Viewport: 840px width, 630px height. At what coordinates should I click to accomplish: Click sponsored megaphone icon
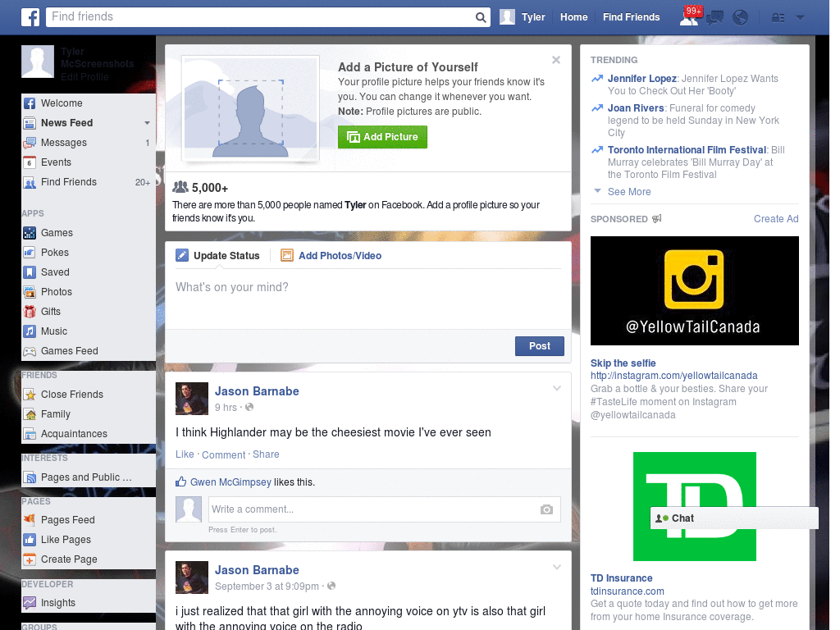pos(657,218)
